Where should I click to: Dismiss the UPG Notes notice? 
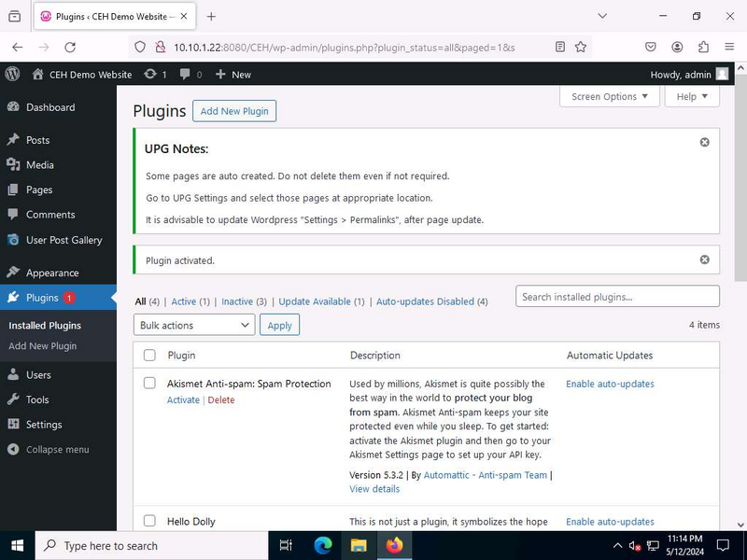point(705,143)
